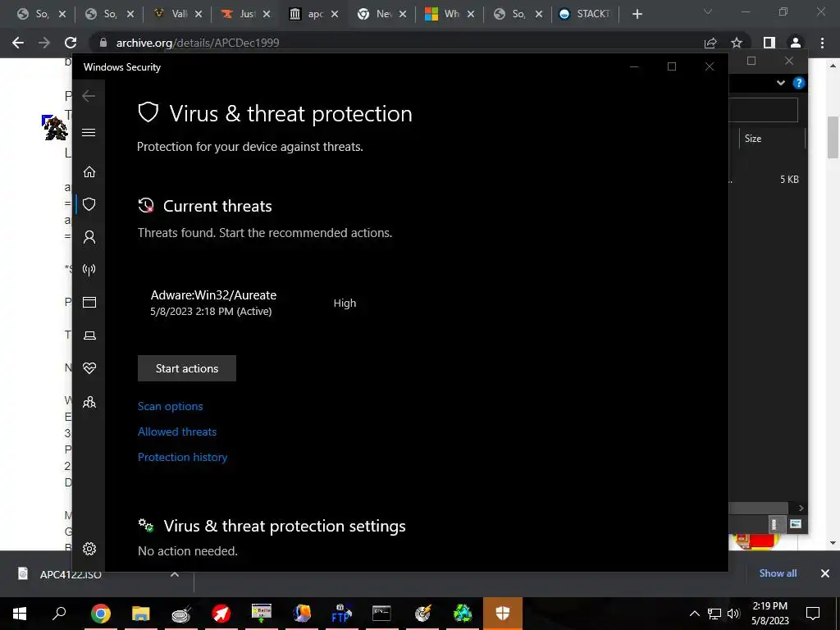The width and height of the screenshot is (840, 630).
Task: Expand the ribbon chevron in Explorer window
Action: point(781,83)
